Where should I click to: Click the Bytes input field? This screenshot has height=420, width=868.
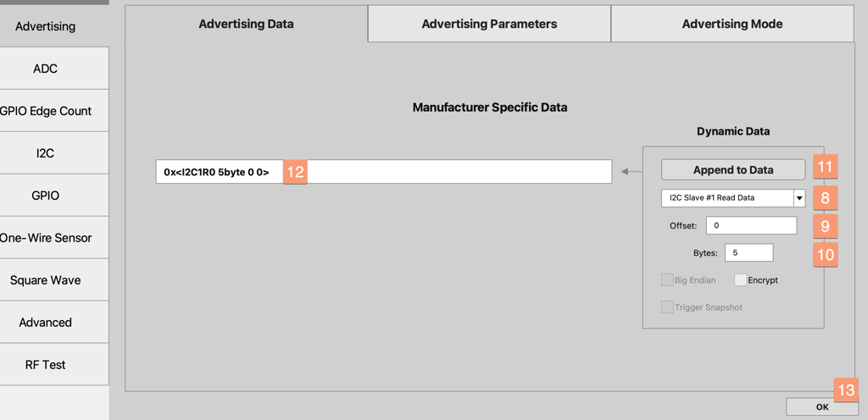pos(748,252)
